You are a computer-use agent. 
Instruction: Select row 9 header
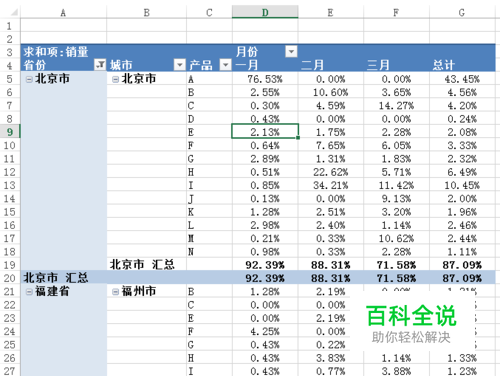(x=10, y=132)
